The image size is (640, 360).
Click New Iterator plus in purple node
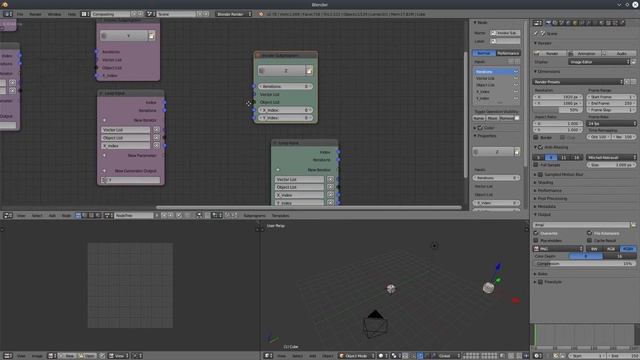tap(104, 120)
